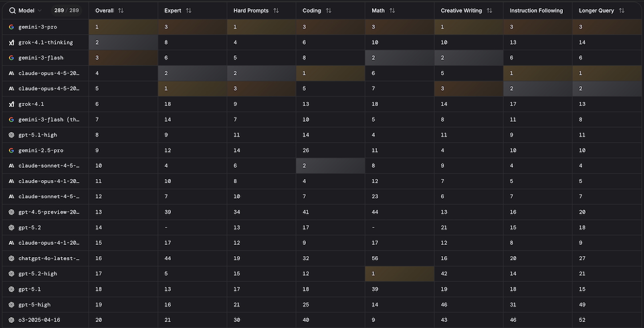The width and height of the screenshot is (644, 328).
Task: Click the Coding column sort icon
Action: (x=328, y=10)
